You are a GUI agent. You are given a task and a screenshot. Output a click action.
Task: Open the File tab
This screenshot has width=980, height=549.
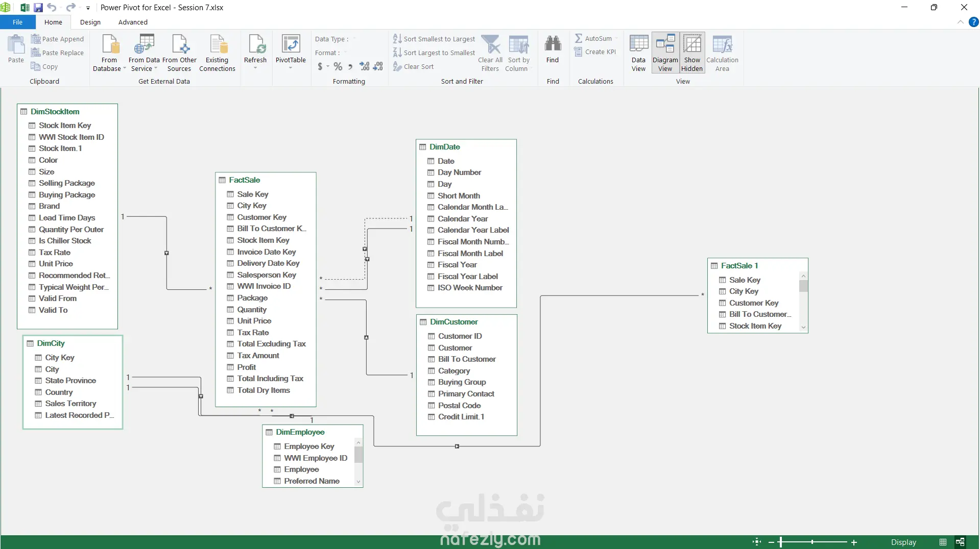click(x=18, y=22)
